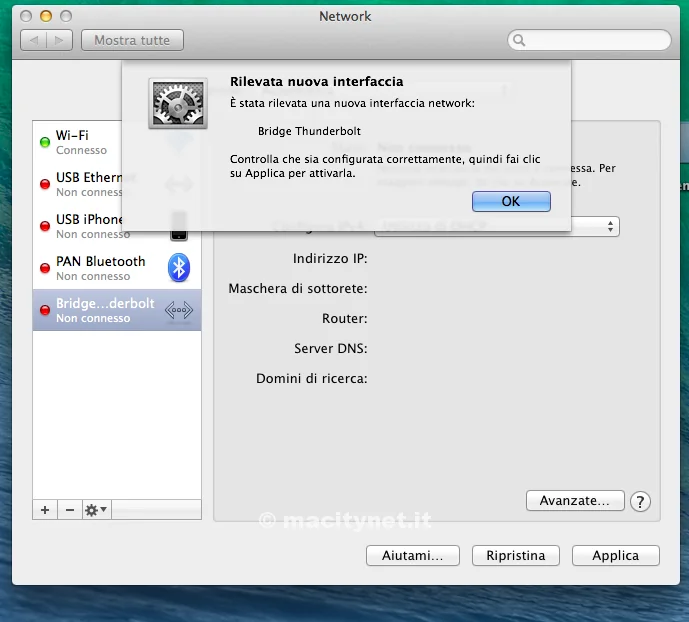Image resolution: width=689 pixels, height=622 pixels.
Task: Click the magnifier icon in search
Action: pyautogui.click(x=519, y=40)
